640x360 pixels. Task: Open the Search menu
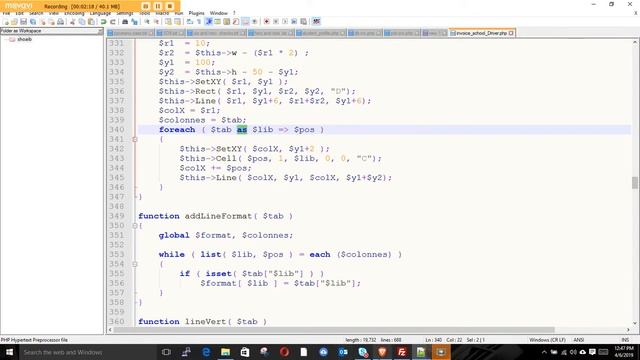36,13
